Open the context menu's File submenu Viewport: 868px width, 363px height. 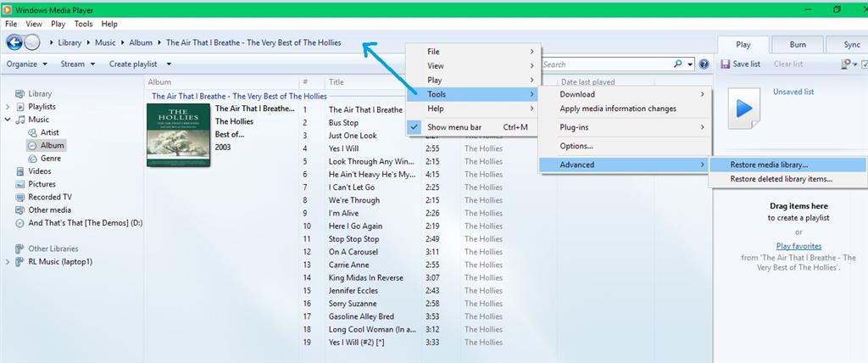pos(473,52)
